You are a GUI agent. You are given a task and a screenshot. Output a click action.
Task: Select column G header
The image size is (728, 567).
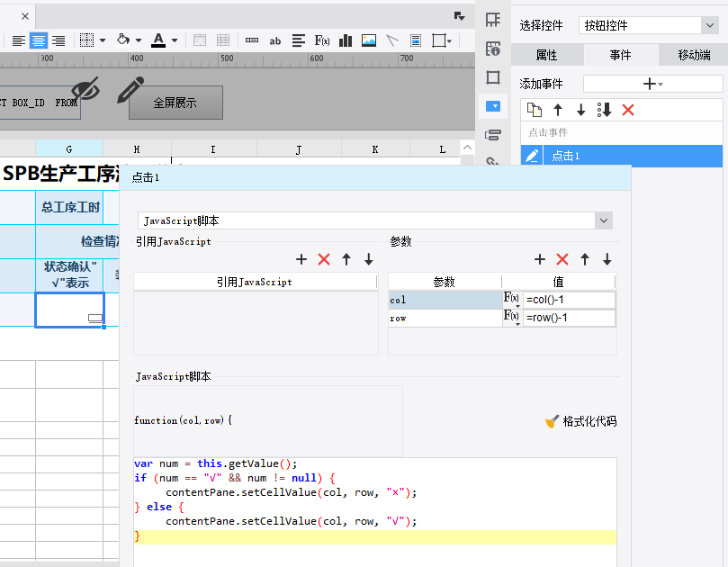point(69,149)
